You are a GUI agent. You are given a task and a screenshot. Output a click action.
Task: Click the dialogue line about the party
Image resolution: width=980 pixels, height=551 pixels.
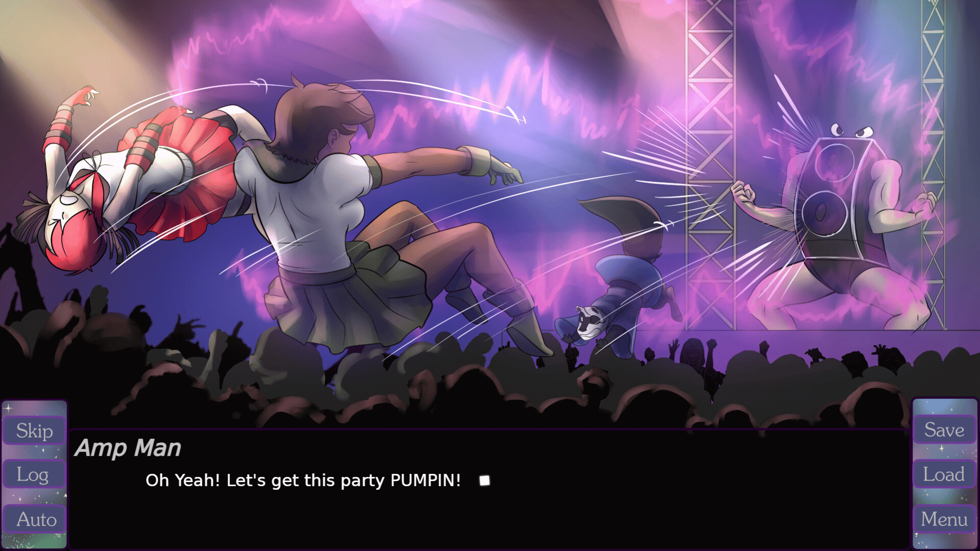[303, 481]
